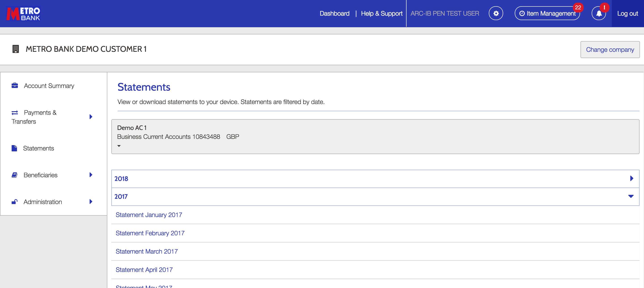
Task: Open Account Summary in sidebar
Action: tap(49, 86)
